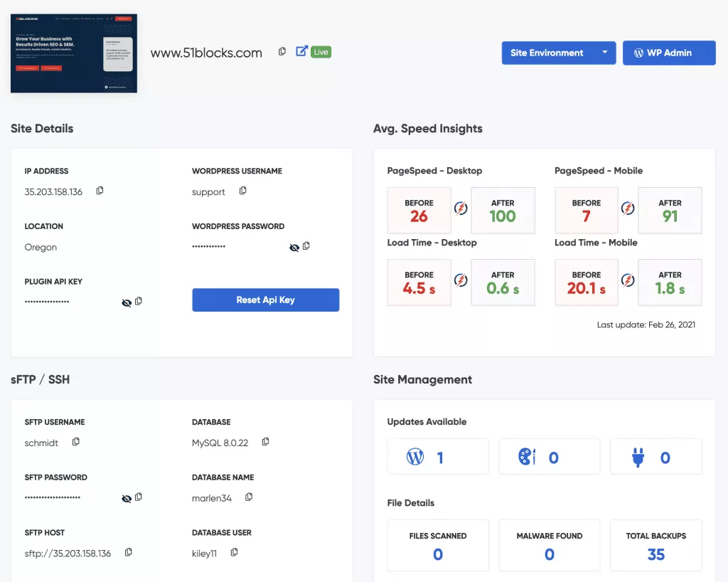Copy the site URL www.51blocks.com
The width and height of the screenshot is (728, 582).
(282, 52)
